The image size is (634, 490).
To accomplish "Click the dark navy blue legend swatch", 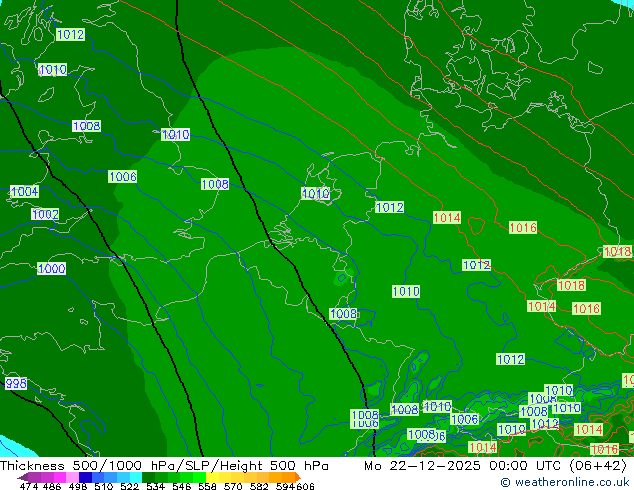I will click(x=85, y=477).
